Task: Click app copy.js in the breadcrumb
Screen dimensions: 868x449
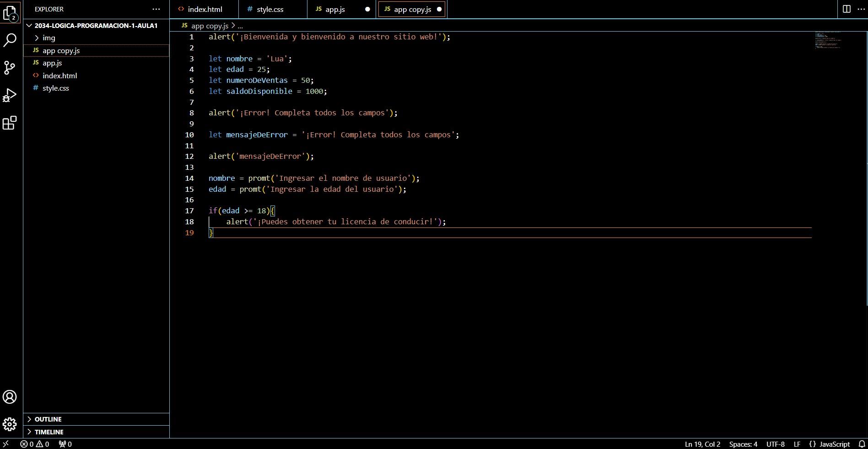Action: pos(210,26)
